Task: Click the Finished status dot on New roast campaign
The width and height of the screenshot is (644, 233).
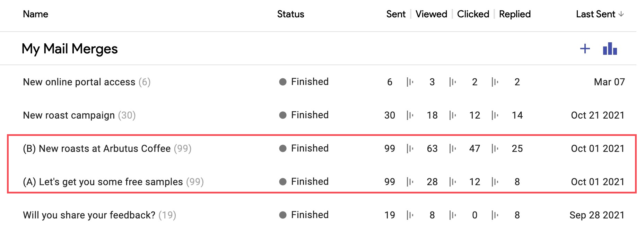Action: coord(283,115)
